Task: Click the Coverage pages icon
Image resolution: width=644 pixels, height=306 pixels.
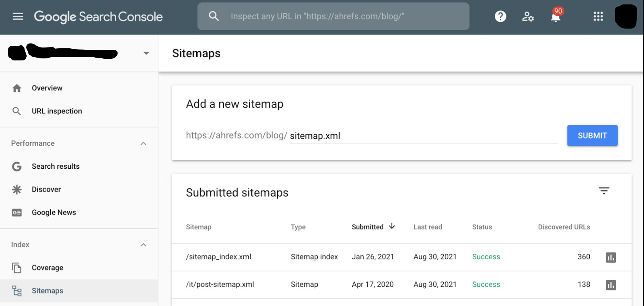Action: pyautogui.click(x=16, y=268)
